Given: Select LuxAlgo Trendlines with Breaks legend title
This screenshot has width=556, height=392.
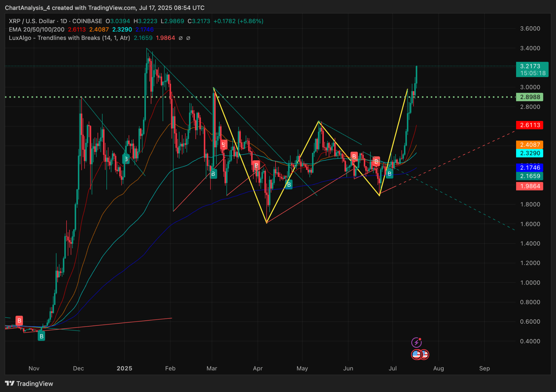Looking at the screenshot, I should point(69,38).
